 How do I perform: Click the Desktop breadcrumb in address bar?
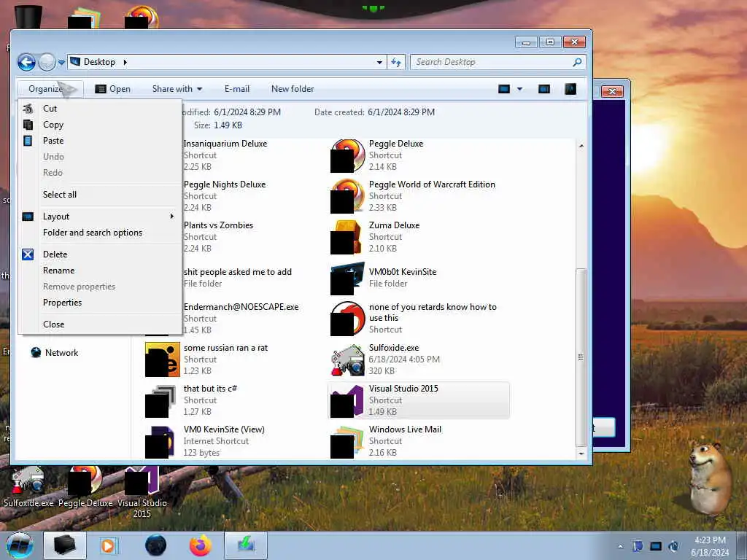pyautogui.click(x=99, y=62)
